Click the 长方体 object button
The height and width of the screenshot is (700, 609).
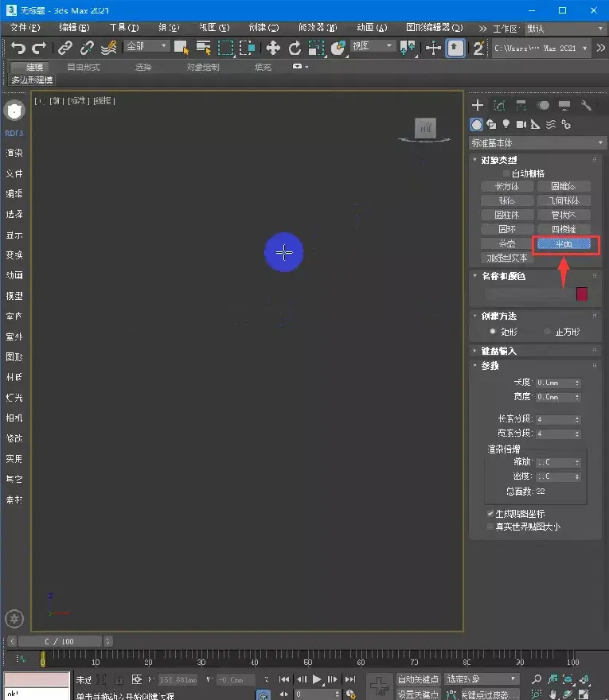(507, 186)
